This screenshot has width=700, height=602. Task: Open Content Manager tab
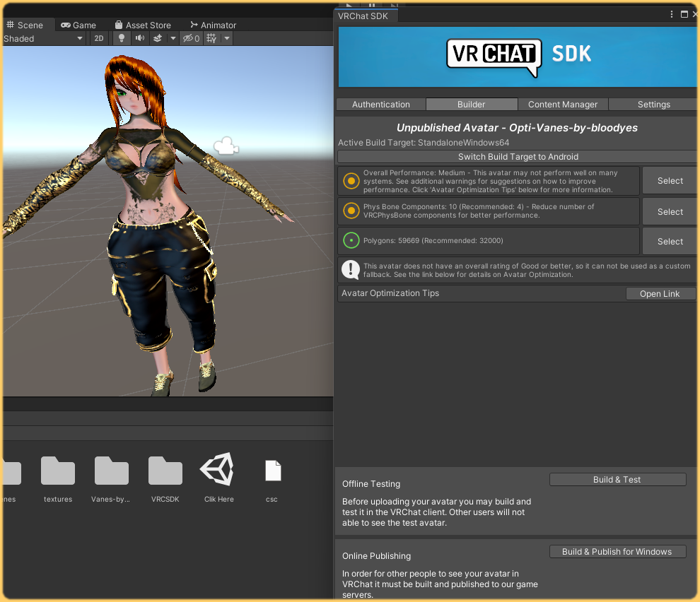point(563,105)
